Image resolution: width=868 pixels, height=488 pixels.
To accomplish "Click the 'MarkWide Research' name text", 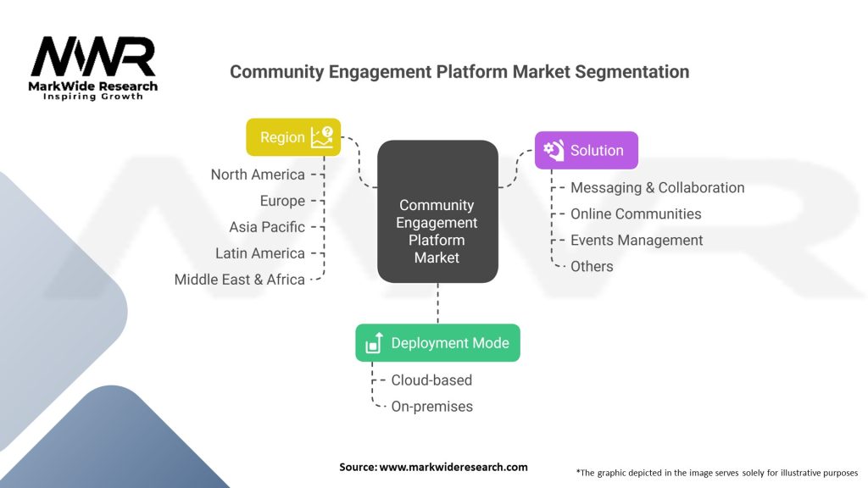I will tap(93, 86).
